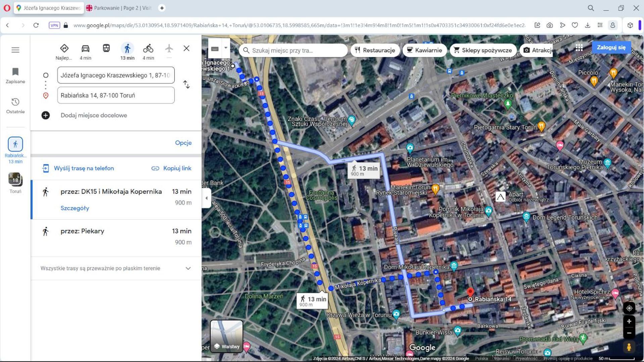644x362 pixels.
Task: Select Rabiańska 13 min route shortcut in sidebar
Action: click(x=15, y=150)
